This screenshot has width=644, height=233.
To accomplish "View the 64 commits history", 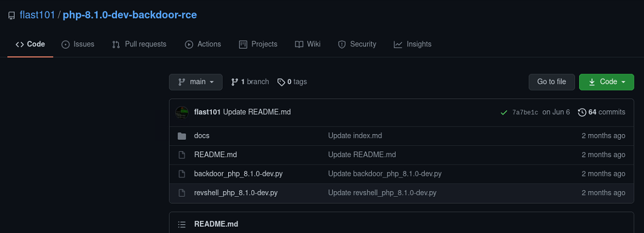I will (x=602, y=112).
